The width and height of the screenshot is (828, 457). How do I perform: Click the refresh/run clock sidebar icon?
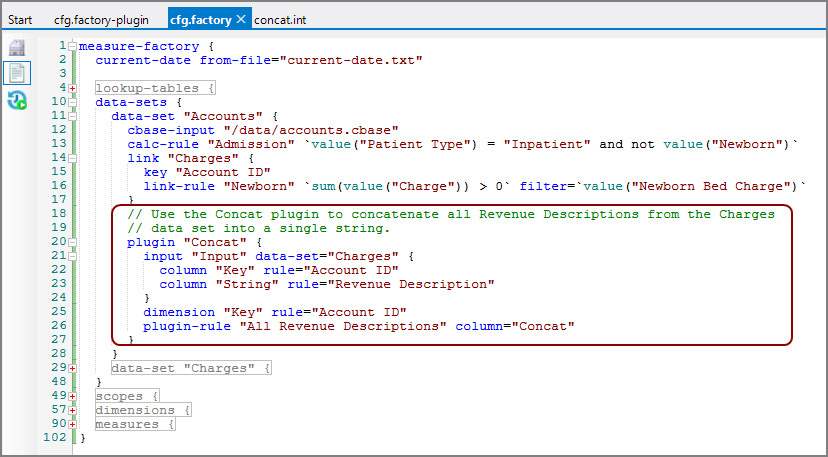click(x=17, y=99)
